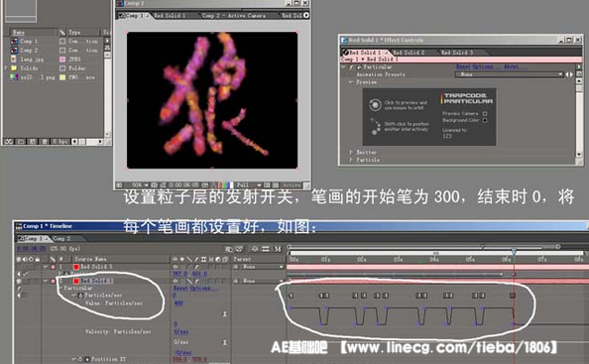Click the 8 bpc color depth button
This screenshot has height=364, width=589.
(60, 142)
